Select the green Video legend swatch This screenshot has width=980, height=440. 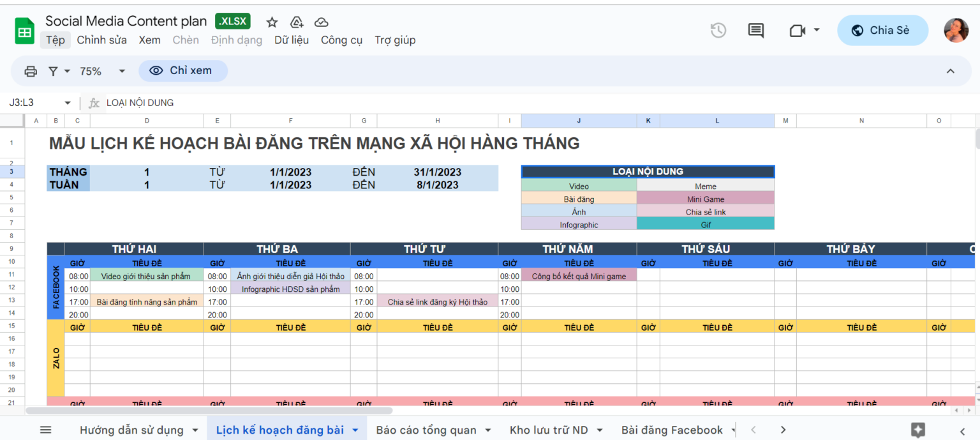pyautogui.click(x=578, y=186)
